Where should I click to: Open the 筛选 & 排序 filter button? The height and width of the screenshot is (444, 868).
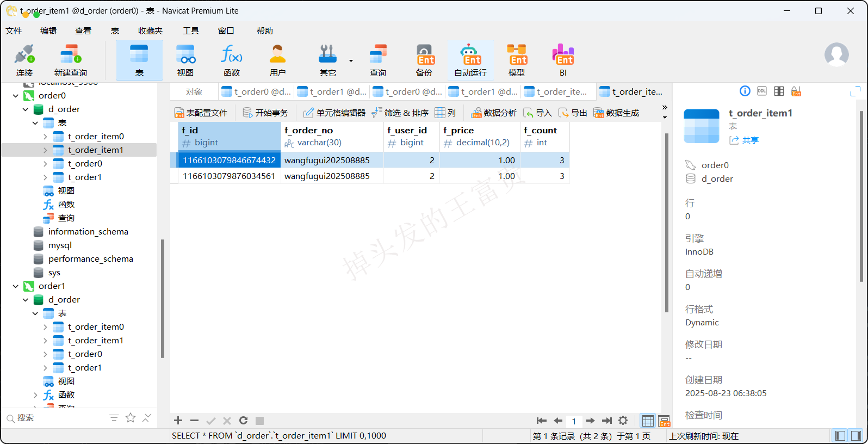pyautogui.click(x=400, y=113)
